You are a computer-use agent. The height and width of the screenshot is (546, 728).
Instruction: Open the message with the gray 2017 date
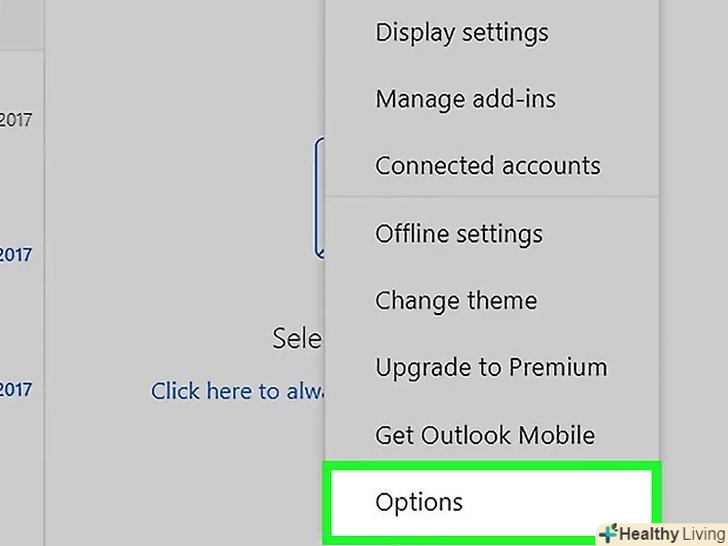click(16, 121)
